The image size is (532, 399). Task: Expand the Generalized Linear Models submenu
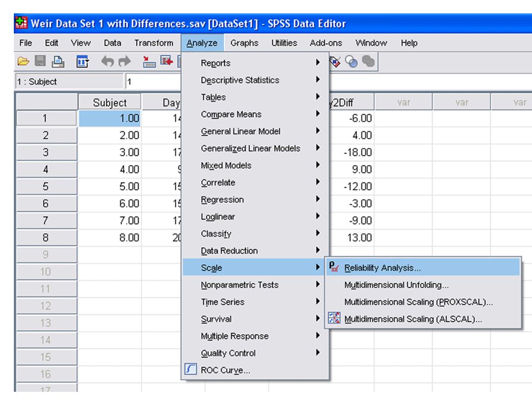[255, 149]
